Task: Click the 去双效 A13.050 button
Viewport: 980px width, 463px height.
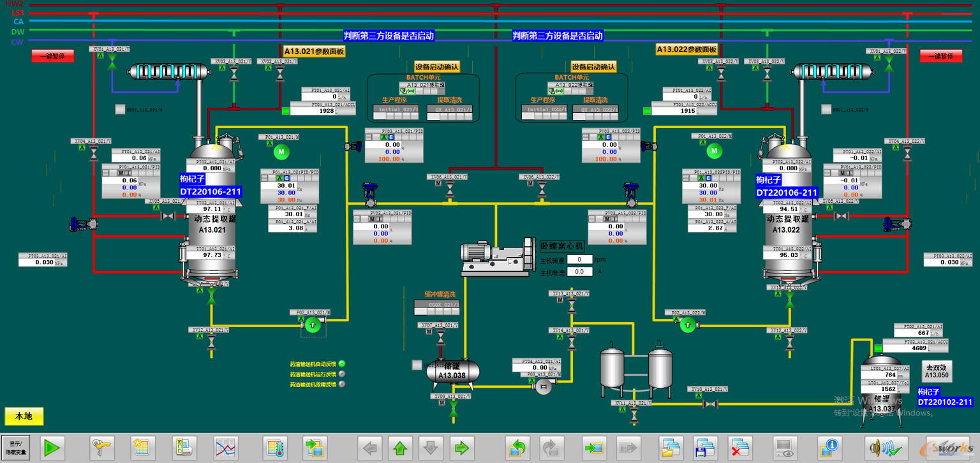Action: [x=937, y=371]
